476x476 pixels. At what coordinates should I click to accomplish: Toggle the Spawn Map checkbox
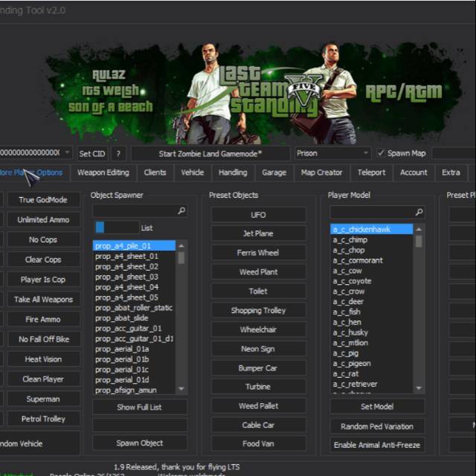click(382, 153)
